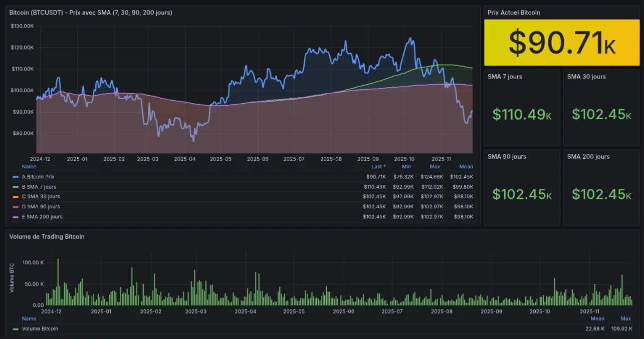The height and width of the screenshot is (339, 644).
Task: Click the $90.71K Last cell of Bitcoin Prix row
Action: 376,177
